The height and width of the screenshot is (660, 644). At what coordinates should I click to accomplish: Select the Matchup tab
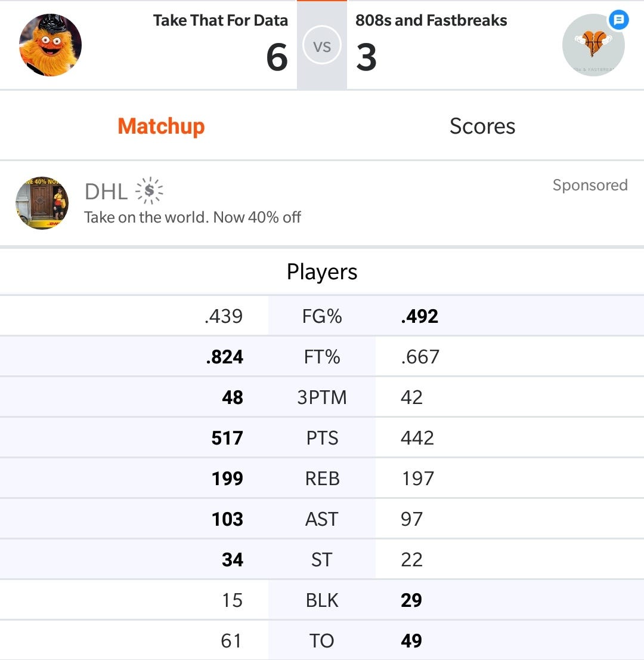click(161, 126)
